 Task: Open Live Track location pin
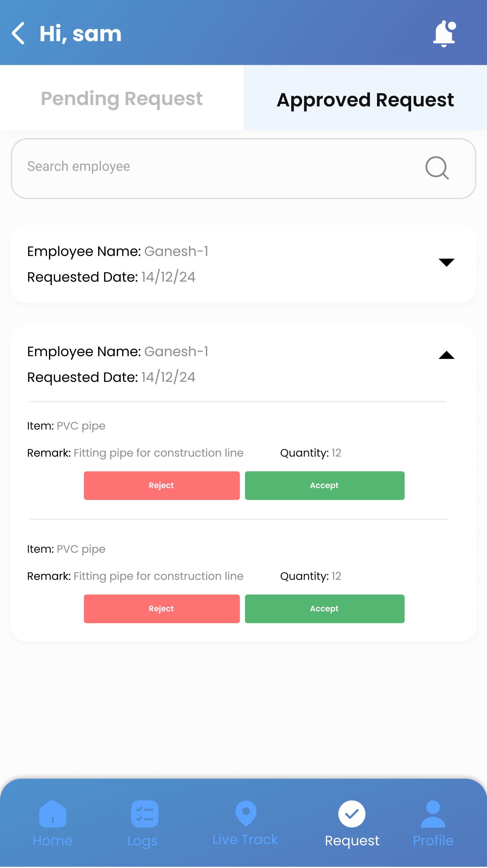point(246,813)
